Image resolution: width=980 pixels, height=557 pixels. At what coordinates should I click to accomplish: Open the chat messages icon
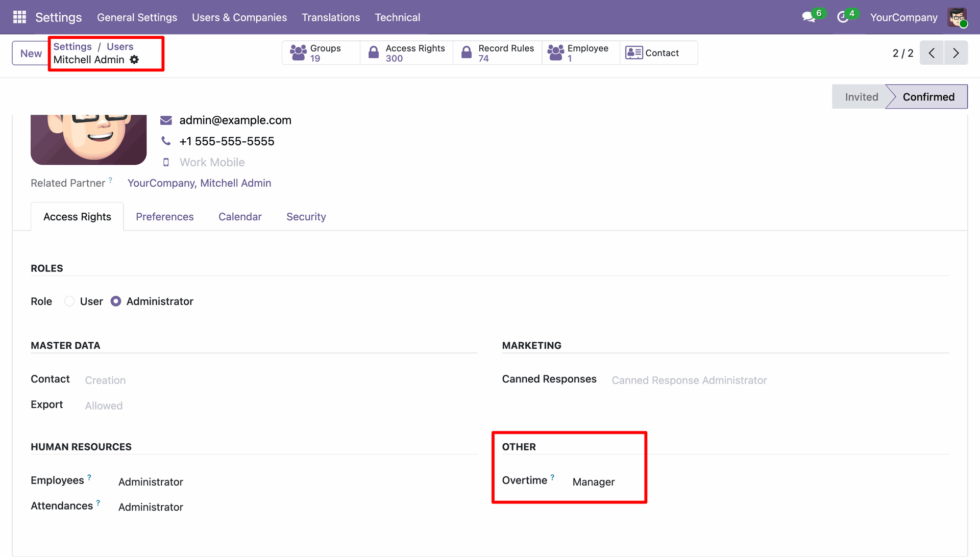808,17
